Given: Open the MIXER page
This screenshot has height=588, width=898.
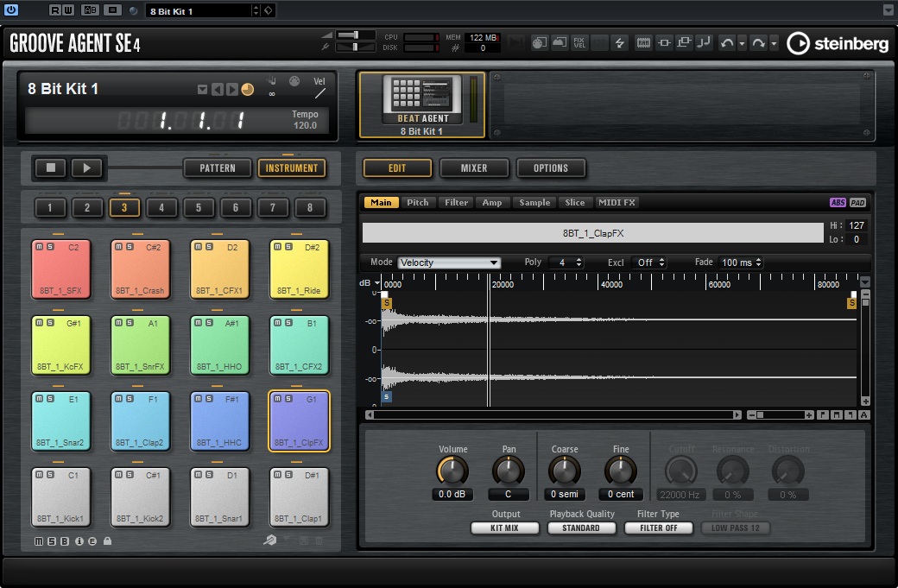Looking at the screenshot, I should click(474, 168).
